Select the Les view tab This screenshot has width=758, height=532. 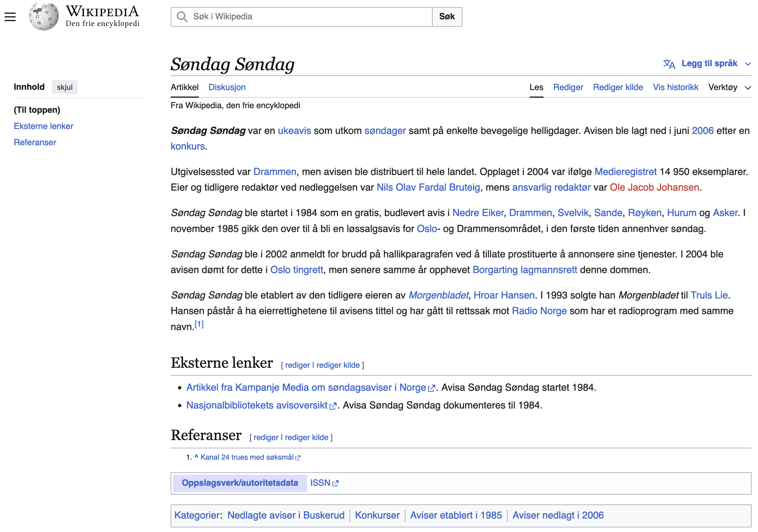tap(536, 87)
